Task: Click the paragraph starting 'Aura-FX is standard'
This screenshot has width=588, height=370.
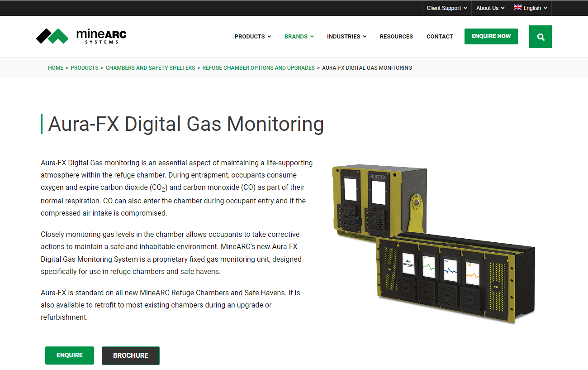Action: click(171, 305)
